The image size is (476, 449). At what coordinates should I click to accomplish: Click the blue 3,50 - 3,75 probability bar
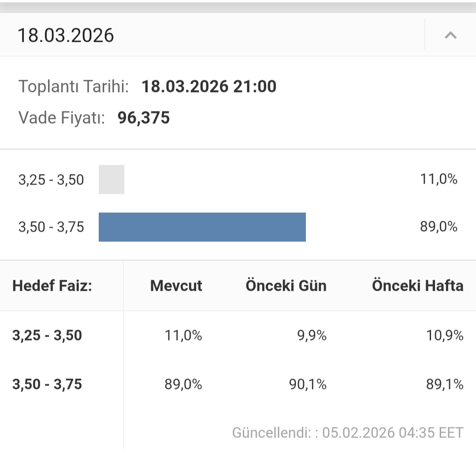tap(202, 227)
